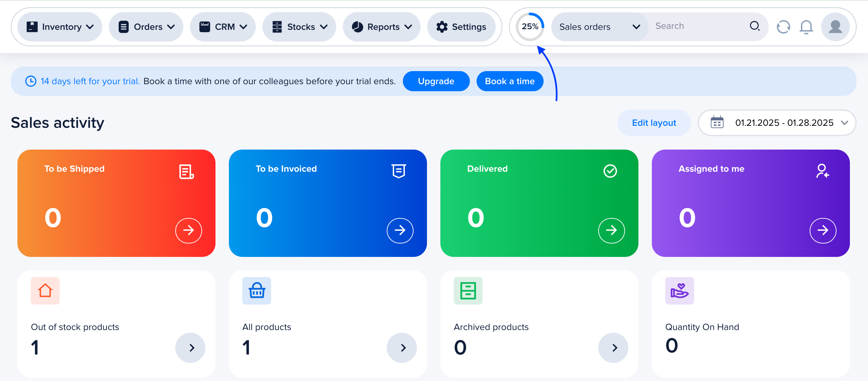Image resolution: width=868 pixels, height=381 pixels.
Task: Click the Out of stock products label
Action: (75, 327)
